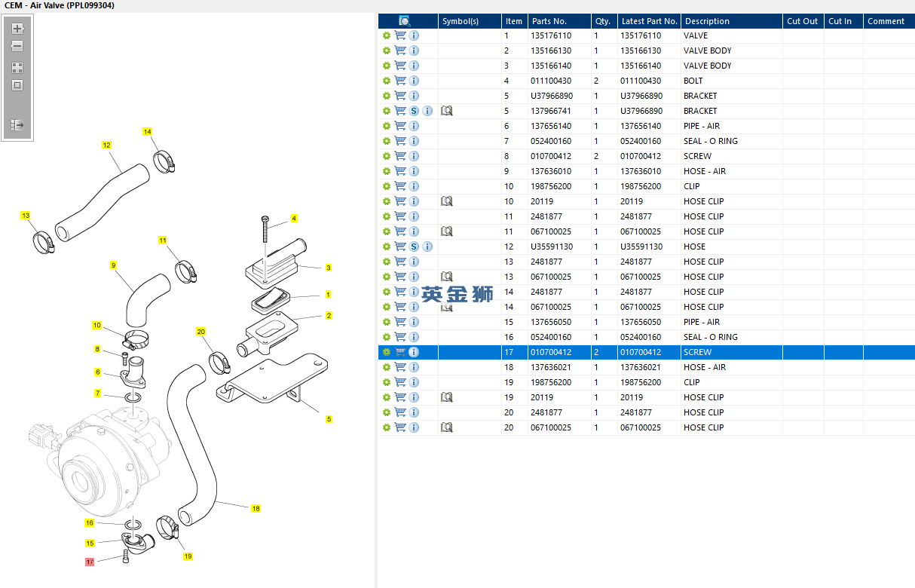915x588 pixels.
Task: Open info for part 135166130 VALVE BODY
Action: click(x=414, y=51)
